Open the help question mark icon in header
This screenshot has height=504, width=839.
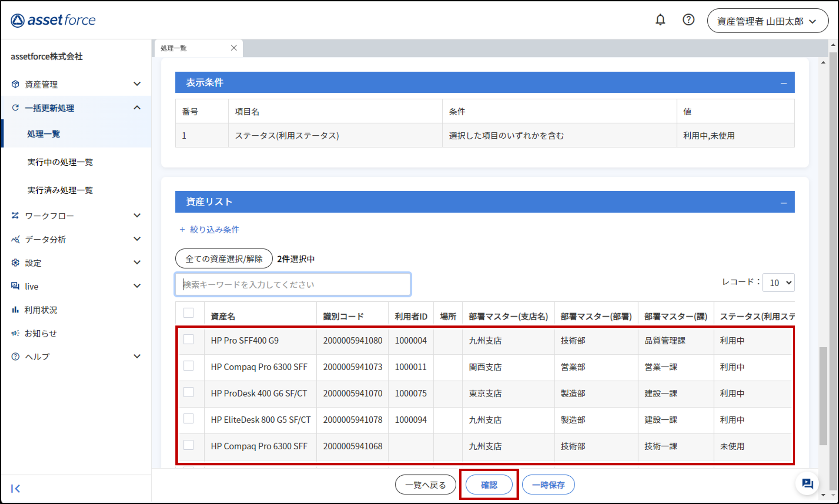[x=688, y=20]
